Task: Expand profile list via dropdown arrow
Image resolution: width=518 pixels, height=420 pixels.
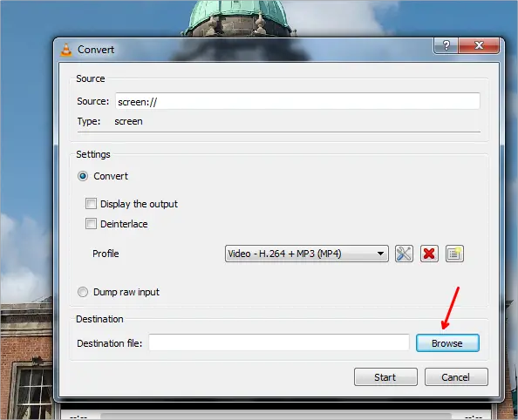Action: click(380, 254)
